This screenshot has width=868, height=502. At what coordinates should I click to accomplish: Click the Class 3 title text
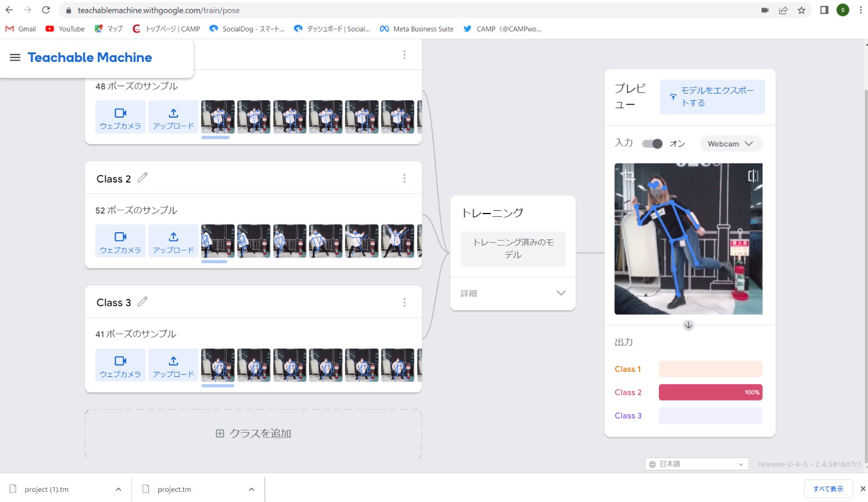tap(113, 303)
